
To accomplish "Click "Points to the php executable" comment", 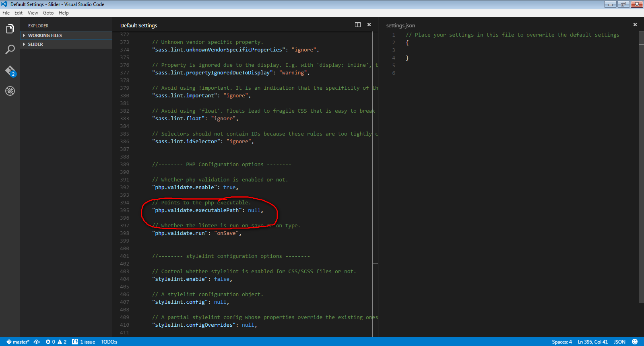I will pos(202,203).
